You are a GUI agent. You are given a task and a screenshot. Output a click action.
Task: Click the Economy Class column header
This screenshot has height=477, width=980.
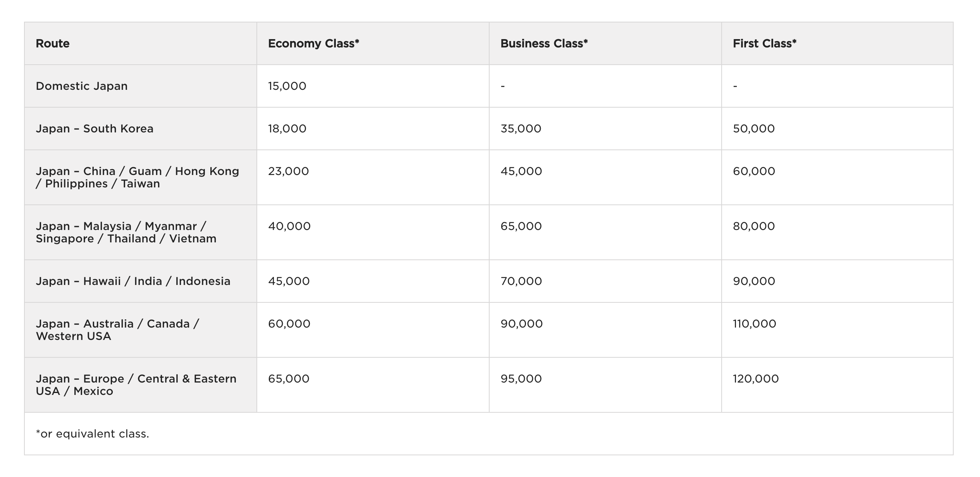[314, 43]
